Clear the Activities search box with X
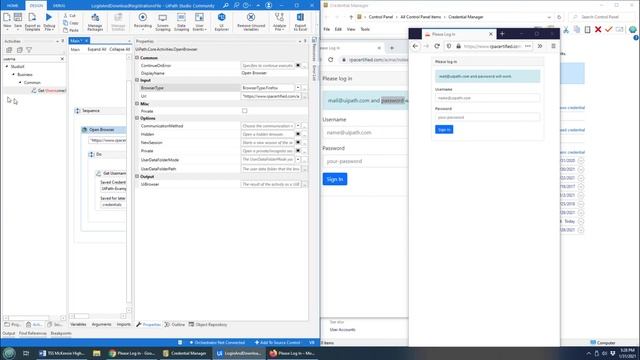Viewport: 640px width, 360px height. (62, 59)
